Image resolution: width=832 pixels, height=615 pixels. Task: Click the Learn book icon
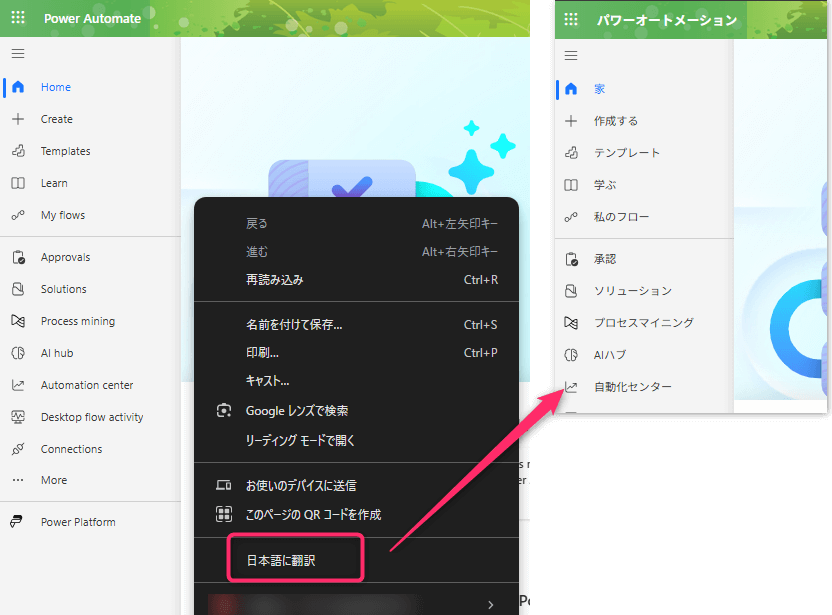pos(18,183)
